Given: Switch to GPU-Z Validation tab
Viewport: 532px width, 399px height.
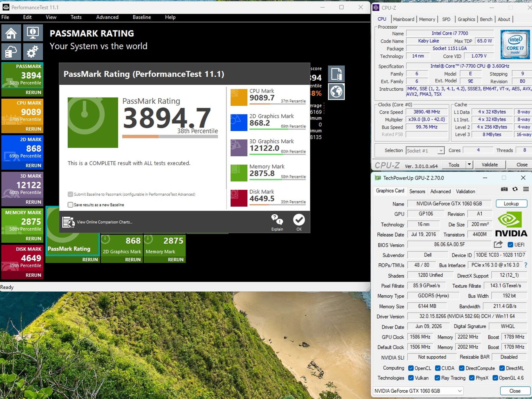Looking at the screenshot, I should (x=465, y=191).
